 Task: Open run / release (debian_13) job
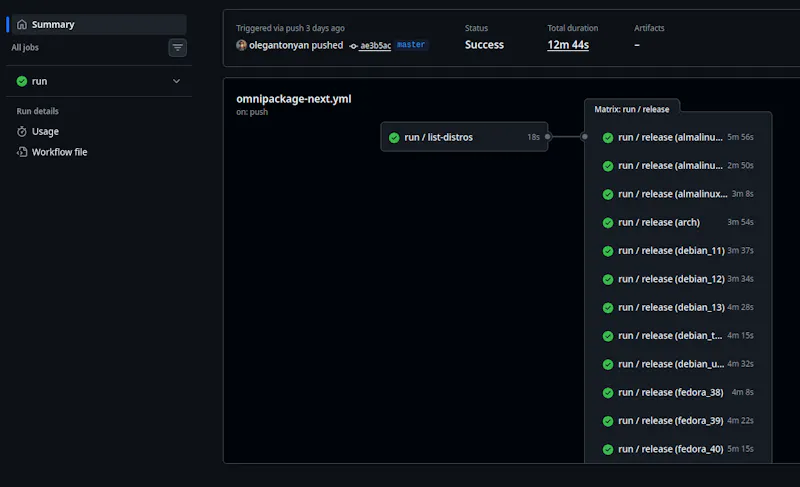[x=678, y=307]
